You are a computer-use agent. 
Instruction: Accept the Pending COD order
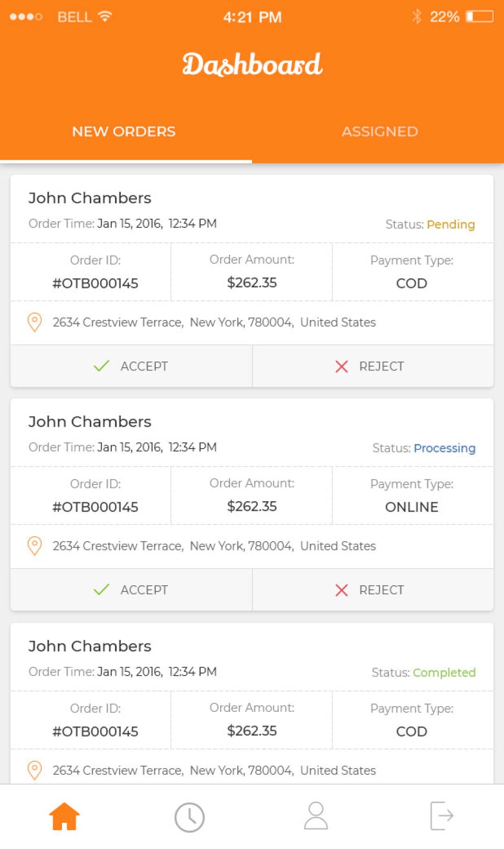[131, 366]
